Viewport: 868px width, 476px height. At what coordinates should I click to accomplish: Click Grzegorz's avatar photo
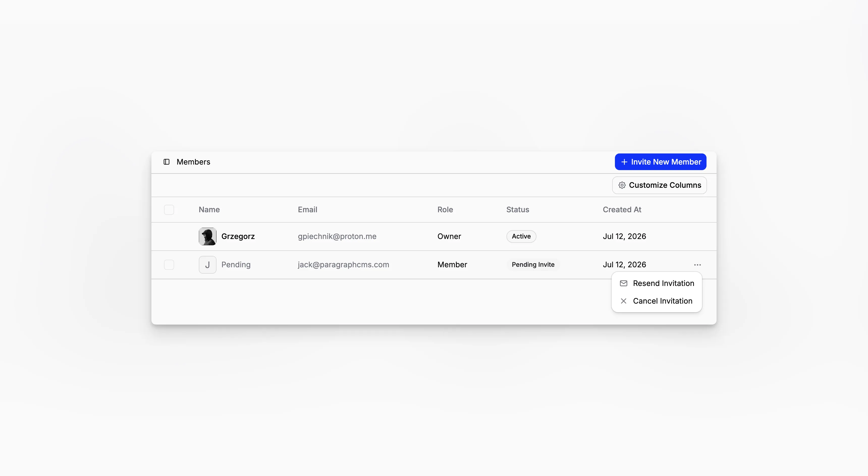[x=208, y=236]
